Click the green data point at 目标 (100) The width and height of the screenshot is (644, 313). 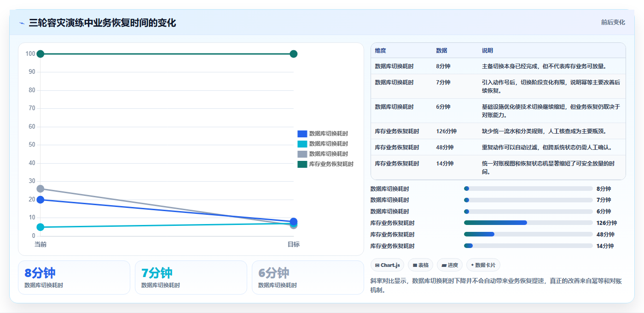(294, 54)
